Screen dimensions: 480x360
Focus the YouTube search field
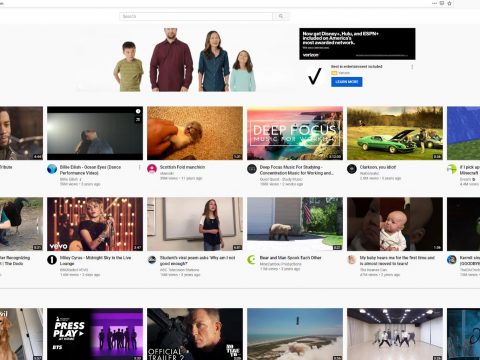pyautogui.click(x=196, y=16)
